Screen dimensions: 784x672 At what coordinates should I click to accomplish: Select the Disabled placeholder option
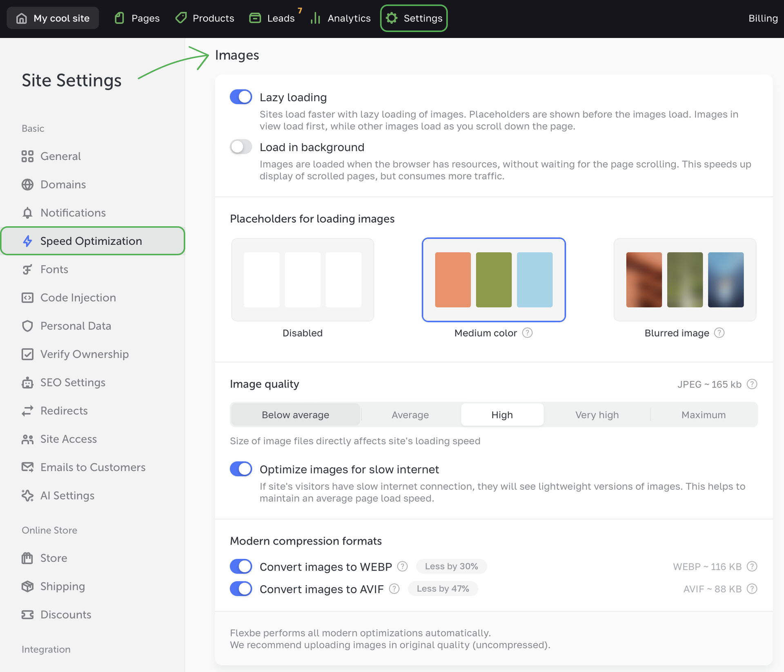(x=303, y=280)
